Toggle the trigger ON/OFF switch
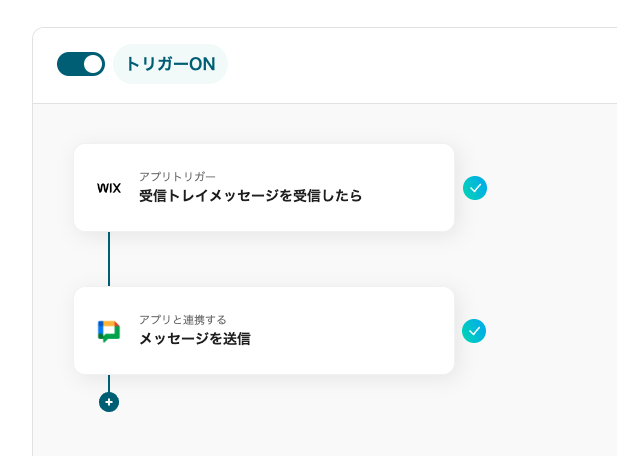Screen dimensions: 617x456 coord(80,64)
